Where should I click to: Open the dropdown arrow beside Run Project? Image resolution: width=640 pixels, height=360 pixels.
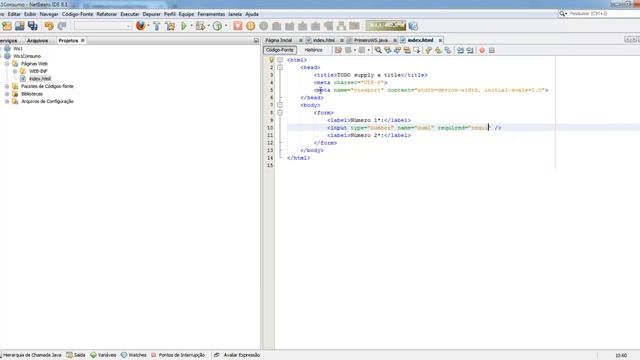191,26
